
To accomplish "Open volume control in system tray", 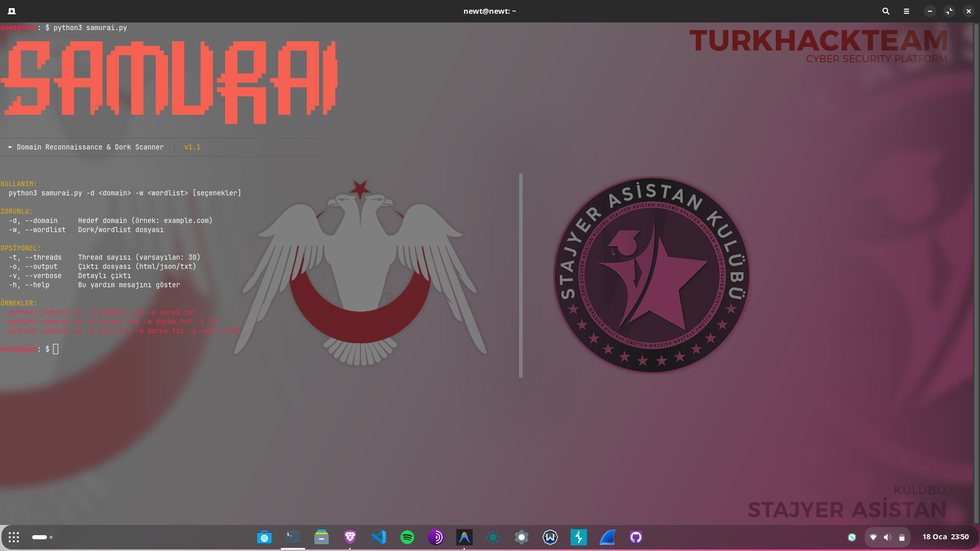I will click(888, 537).
